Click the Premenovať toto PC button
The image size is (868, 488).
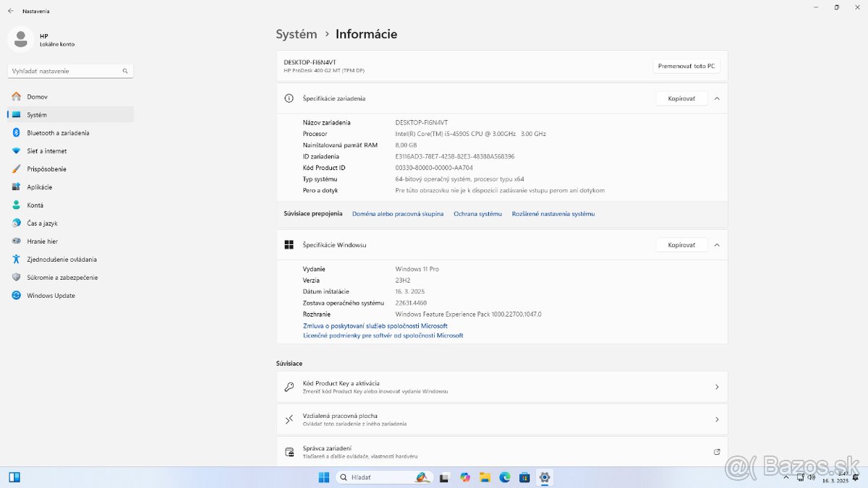686,65
